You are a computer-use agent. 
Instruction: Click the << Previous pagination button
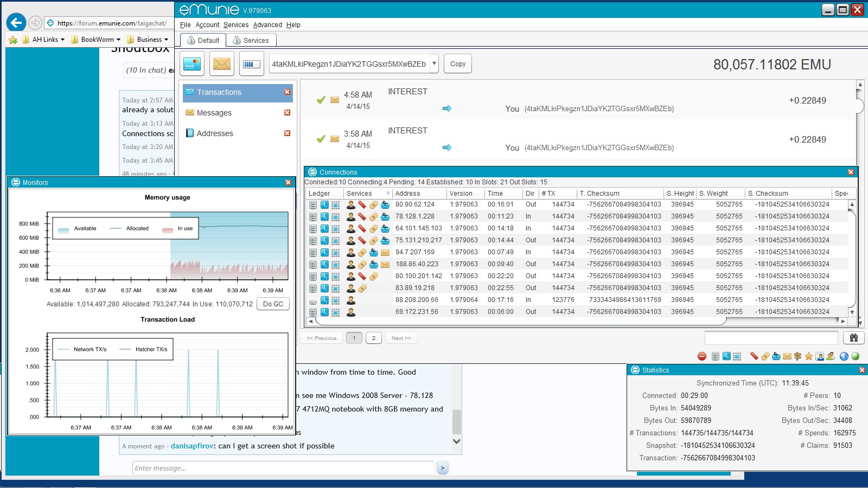322,338
